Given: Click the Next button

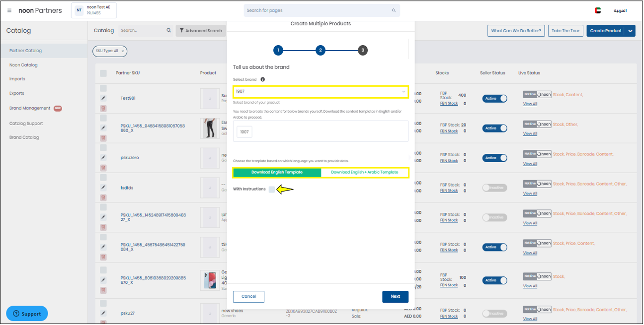Looking at the screenshot, I should (395, 297).
